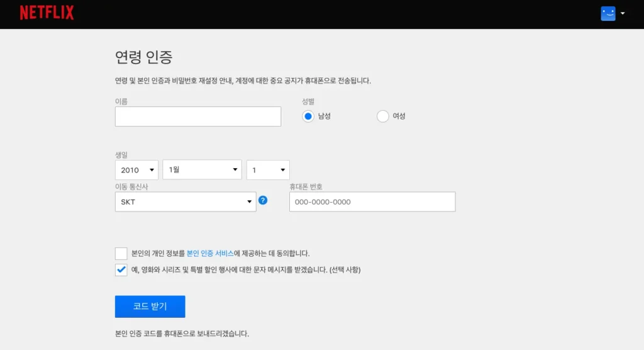Click the 코드 받기 button
The image size is (644, 350).
150,307
